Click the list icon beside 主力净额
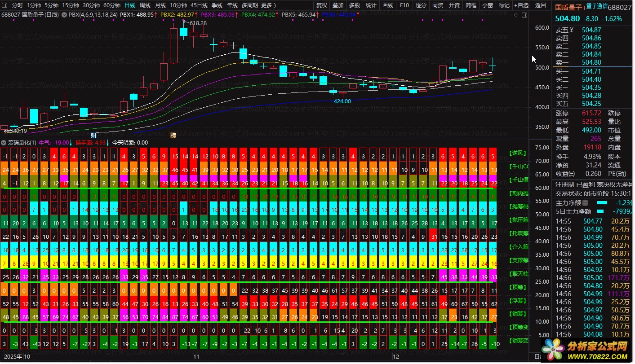 pyautogui.click(x=585, y=203)
